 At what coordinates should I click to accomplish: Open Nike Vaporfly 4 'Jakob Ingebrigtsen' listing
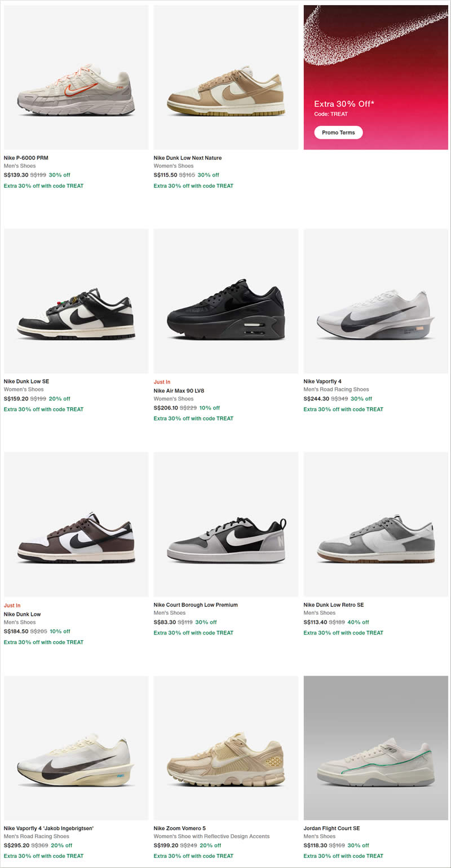[49, 828]
